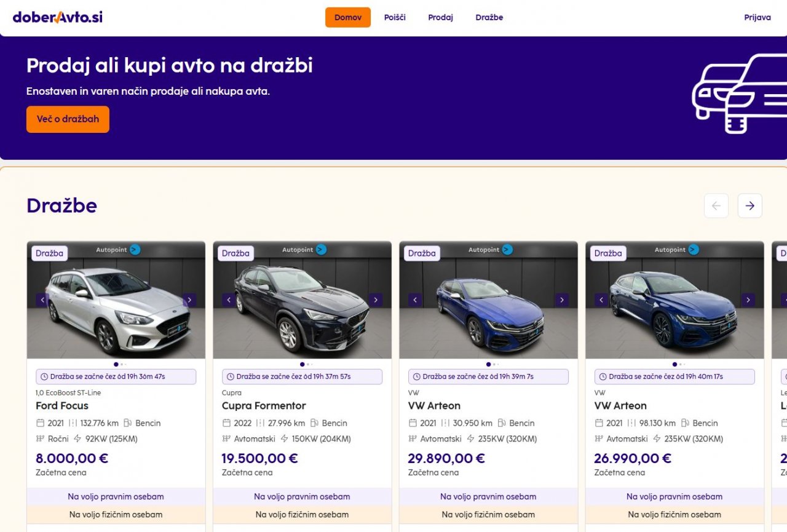This screenshot has width=787, height=532.
Task: Click the Ford Focus title
Action: [62, 406]
